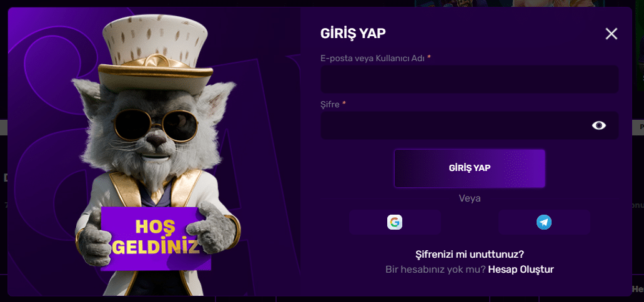Click the GİRİŞ YAP dialog heading
Viewport: 644px width, 302px height.
click(x=353, y=34)
